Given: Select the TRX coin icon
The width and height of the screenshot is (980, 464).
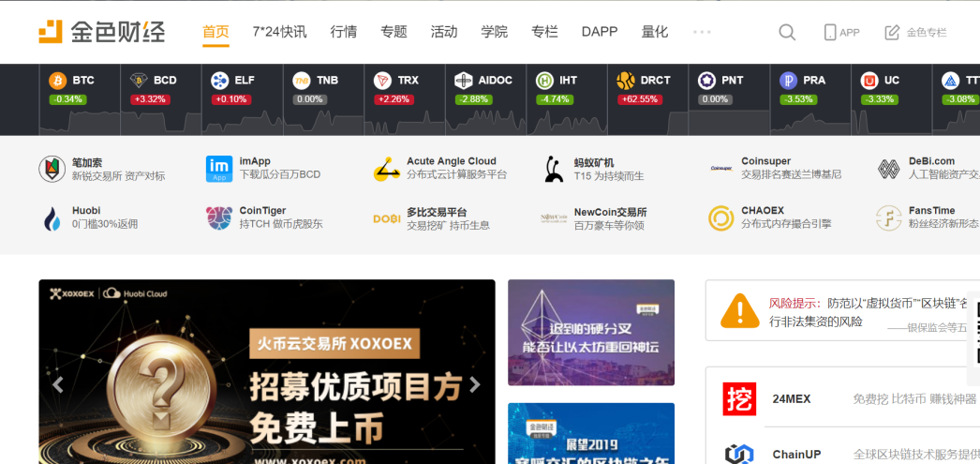Looking at the screenshot, I should click(382, 80).
